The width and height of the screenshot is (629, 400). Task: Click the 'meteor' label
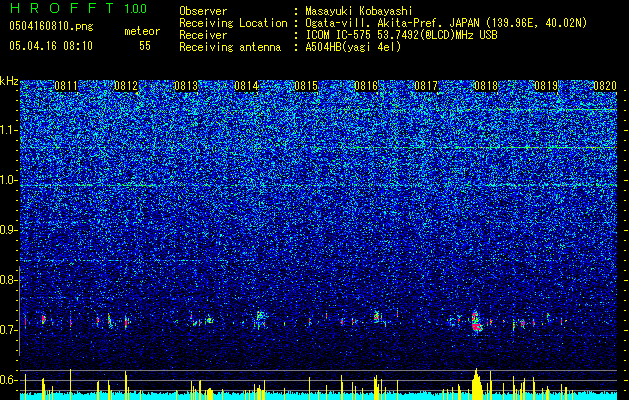[x=142, y=31]
